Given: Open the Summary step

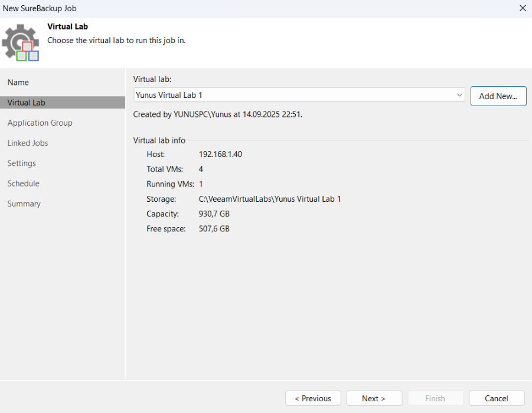Looking at the screenshot, I should coord(24,204).
